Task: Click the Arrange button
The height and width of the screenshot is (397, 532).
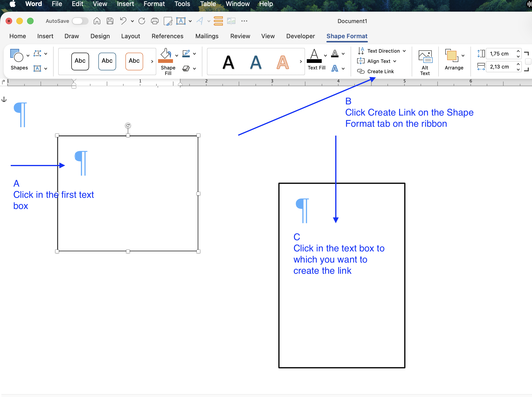Action: click(x=454, y=60)
